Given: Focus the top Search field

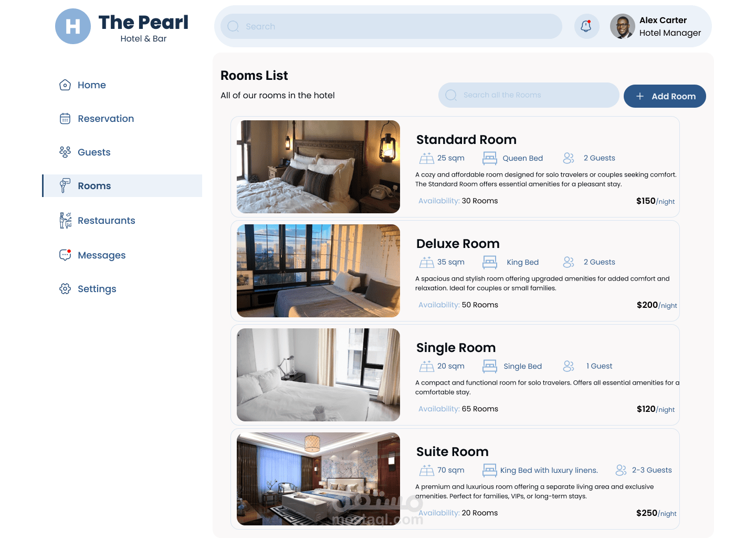Looking at the screenshot, I should point(391,26).
